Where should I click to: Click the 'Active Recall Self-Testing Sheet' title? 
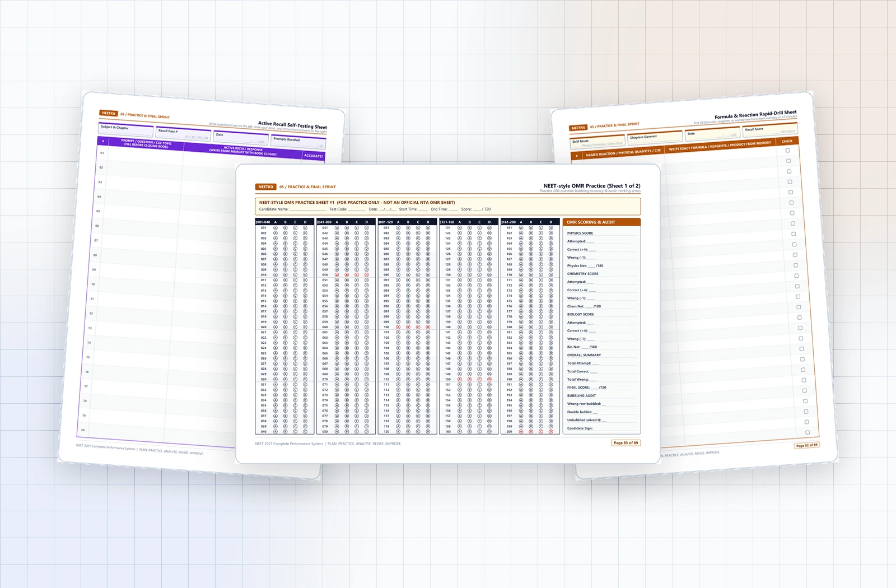[292, 125]
